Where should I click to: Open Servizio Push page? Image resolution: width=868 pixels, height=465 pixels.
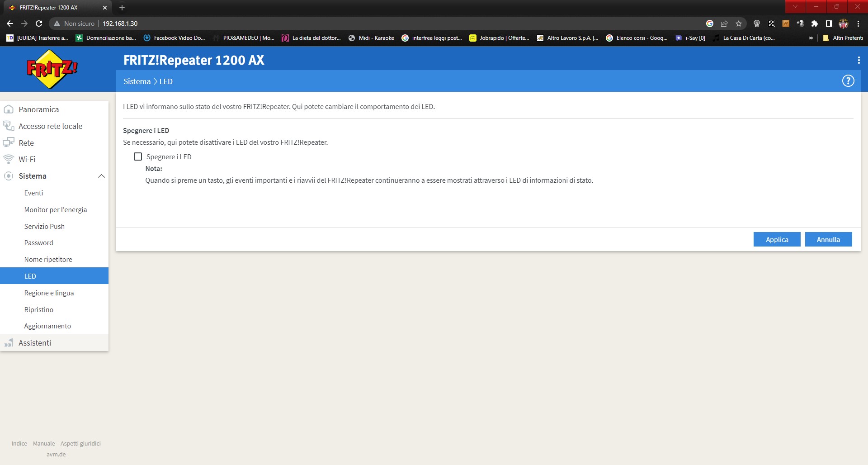(x=44, y=226)
